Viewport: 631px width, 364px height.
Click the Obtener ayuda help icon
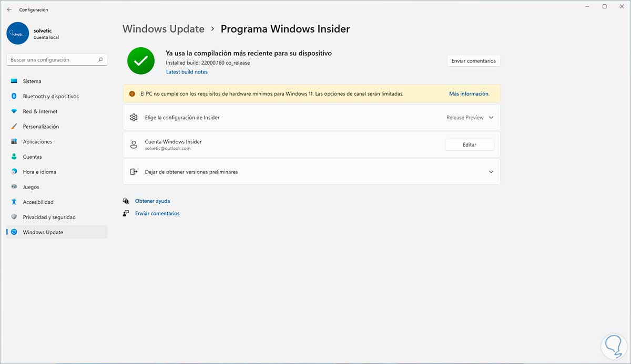[126, 201]
